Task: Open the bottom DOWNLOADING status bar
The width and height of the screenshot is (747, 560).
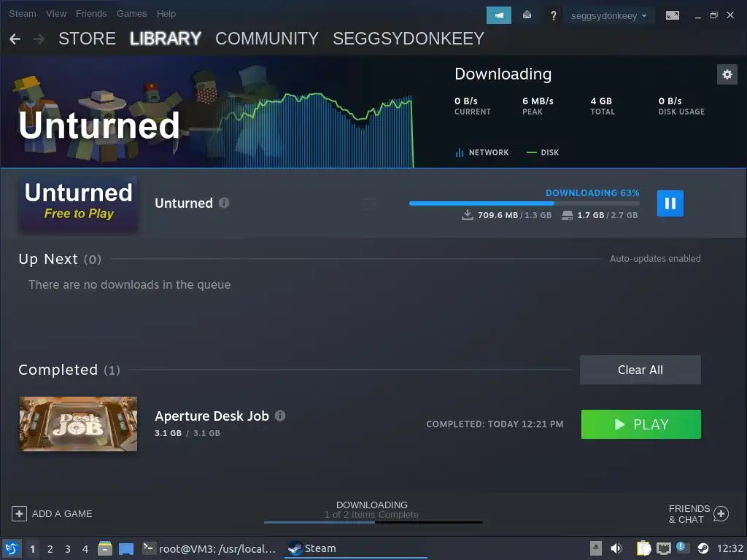Action: pos(372,512)
